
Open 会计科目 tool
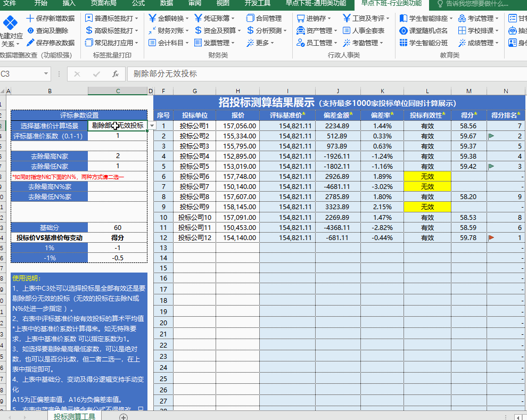point(169,43)
